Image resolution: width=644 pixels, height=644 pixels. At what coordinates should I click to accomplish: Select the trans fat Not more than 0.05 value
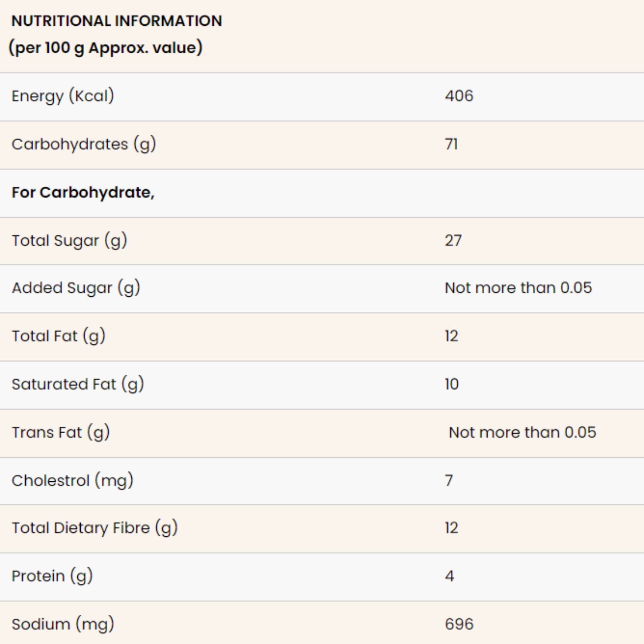(x=522, y=432)
